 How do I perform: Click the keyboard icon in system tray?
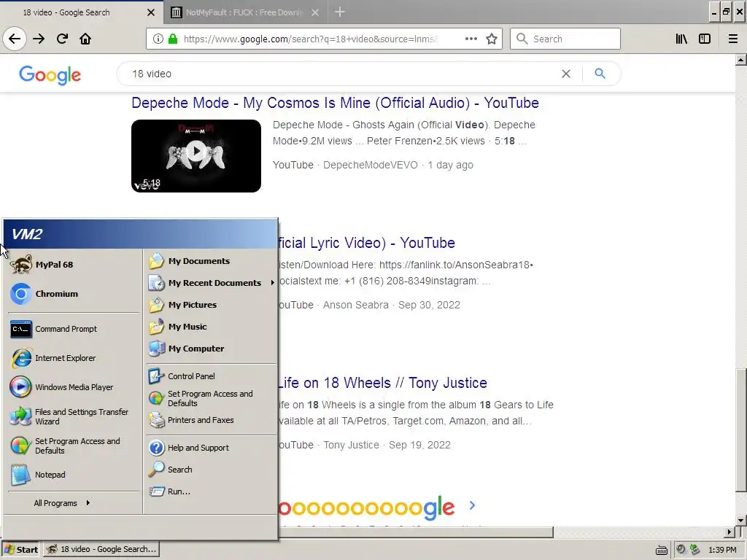pyautogui.click(x=662, y=551)
